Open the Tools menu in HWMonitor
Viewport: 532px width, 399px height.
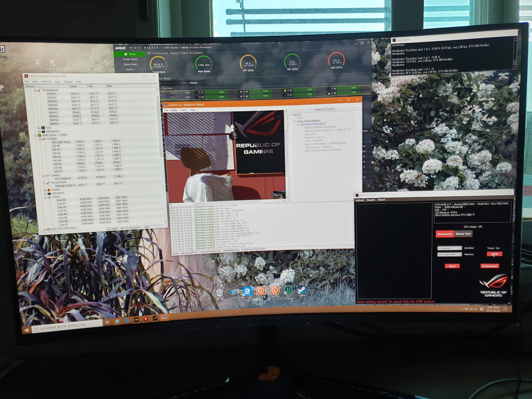pos(57,82)
